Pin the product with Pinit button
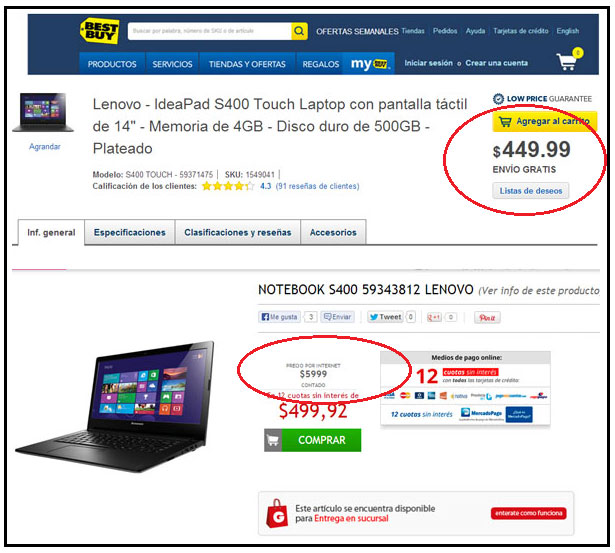The width and height of the screenshot is (615, 553). (x=487, y=317)
